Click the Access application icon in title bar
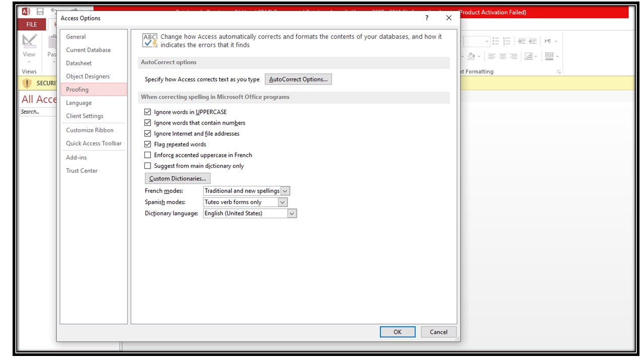The height and width of the screenshot is (362, 644). pos(26,11)
